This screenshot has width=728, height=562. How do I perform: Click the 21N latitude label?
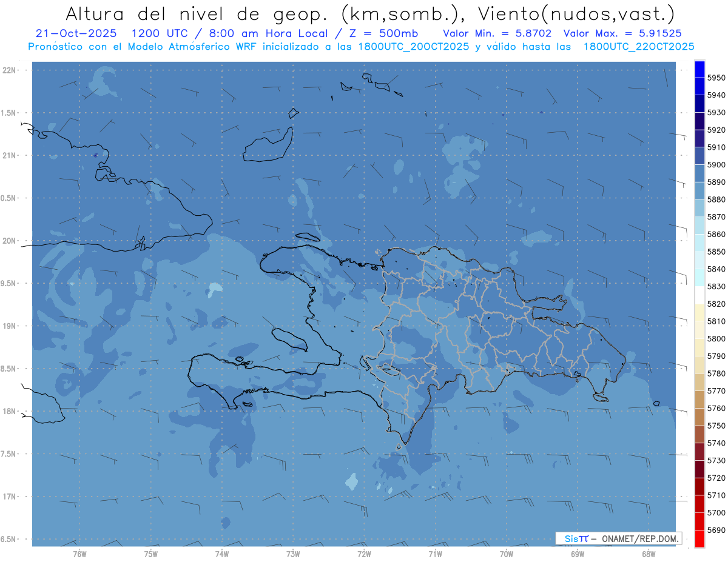point(8,156)
